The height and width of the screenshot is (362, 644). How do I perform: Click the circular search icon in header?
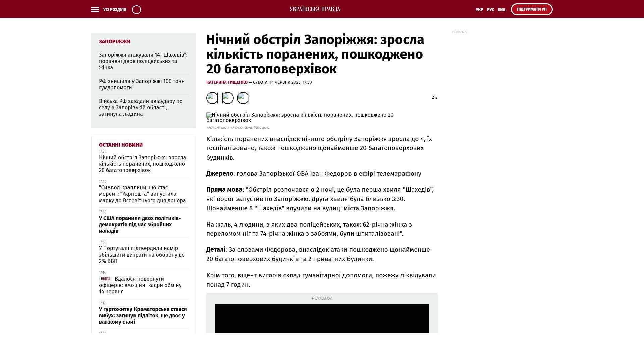pyautogui.click(x=137, y=10)
